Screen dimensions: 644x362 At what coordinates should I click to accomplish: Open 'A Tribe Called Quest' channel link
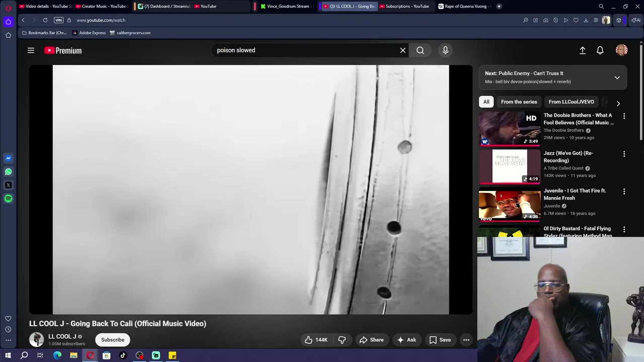563,168
